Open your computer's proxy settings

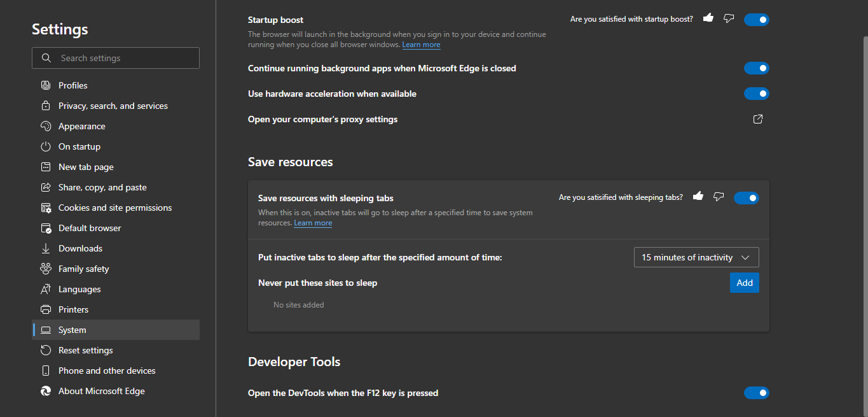coord(757,118)
